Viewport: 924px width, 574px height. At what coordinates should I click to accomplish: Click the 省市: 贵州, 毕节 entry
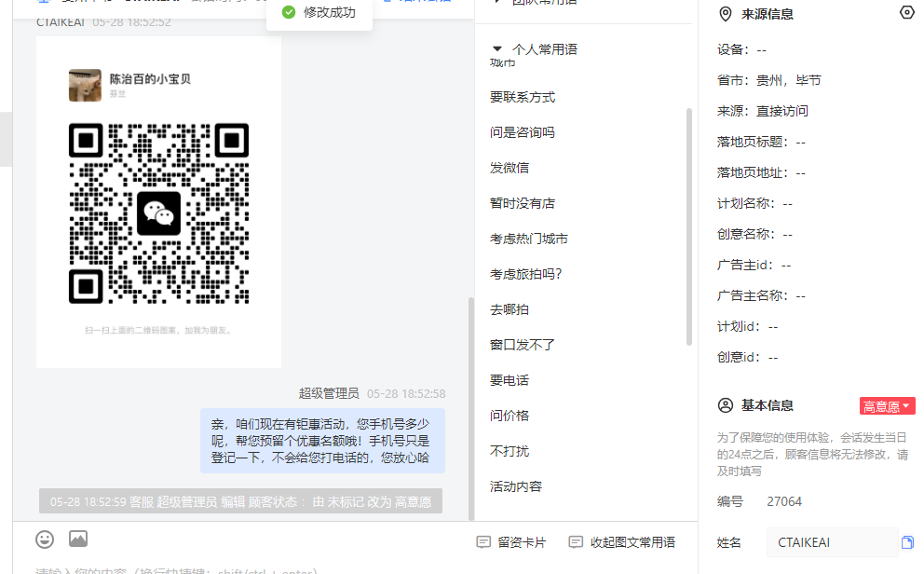tap(769, 80)
